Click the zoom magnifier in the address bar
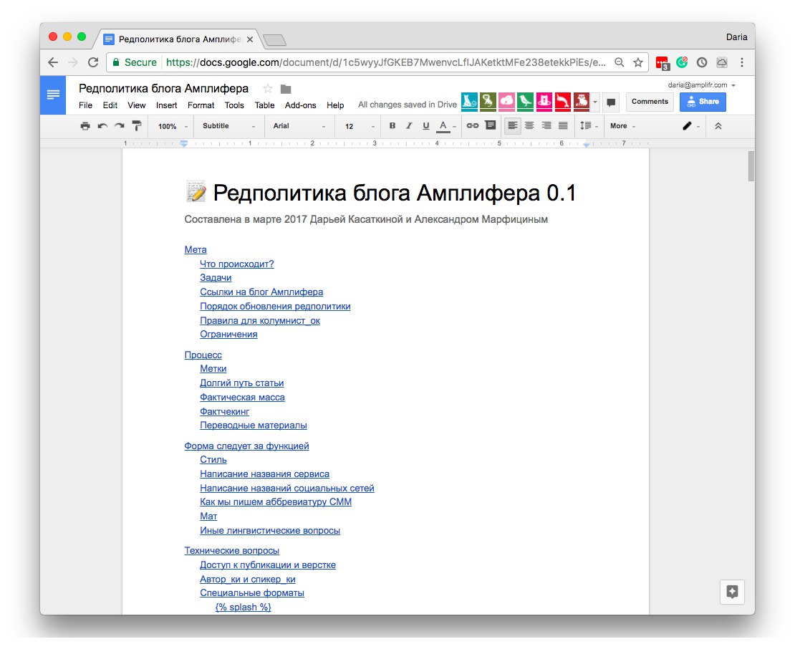Image resolution: width=795 pixels, height=672 pixels. [x=619, y=62]
